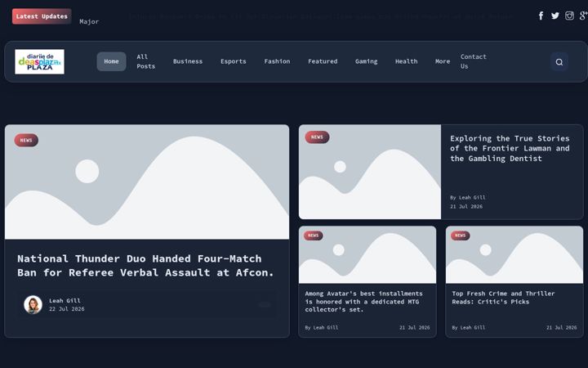Screen dimensions: 588x368
Task: Open the Twitter social icon
Action: coord(555,16)
